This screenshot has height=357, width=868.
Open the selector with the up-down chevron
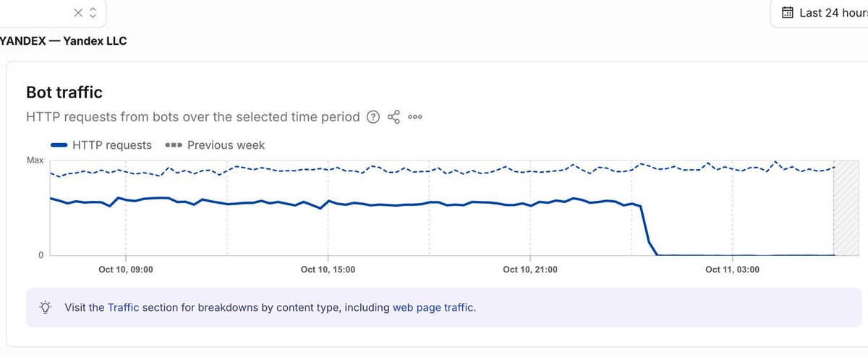point(93,12)
